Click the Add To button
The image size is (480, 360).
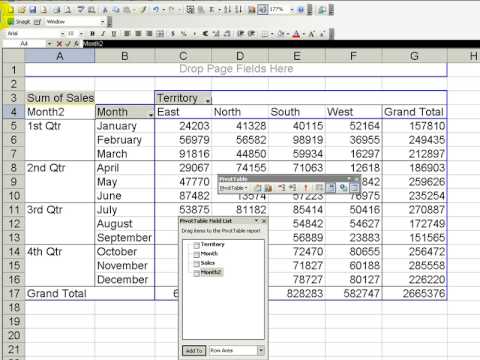pos(194,351)
